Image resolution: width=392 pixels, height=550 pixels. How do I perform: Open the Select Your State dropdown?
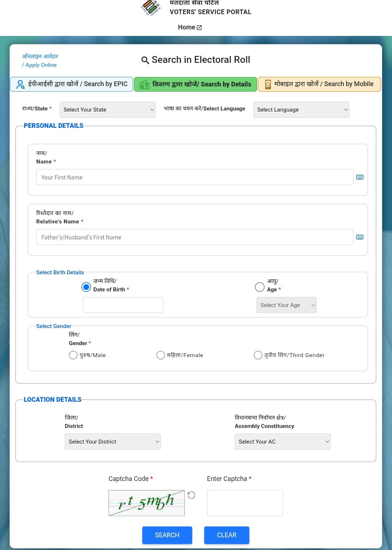click(x=108, y=110)
